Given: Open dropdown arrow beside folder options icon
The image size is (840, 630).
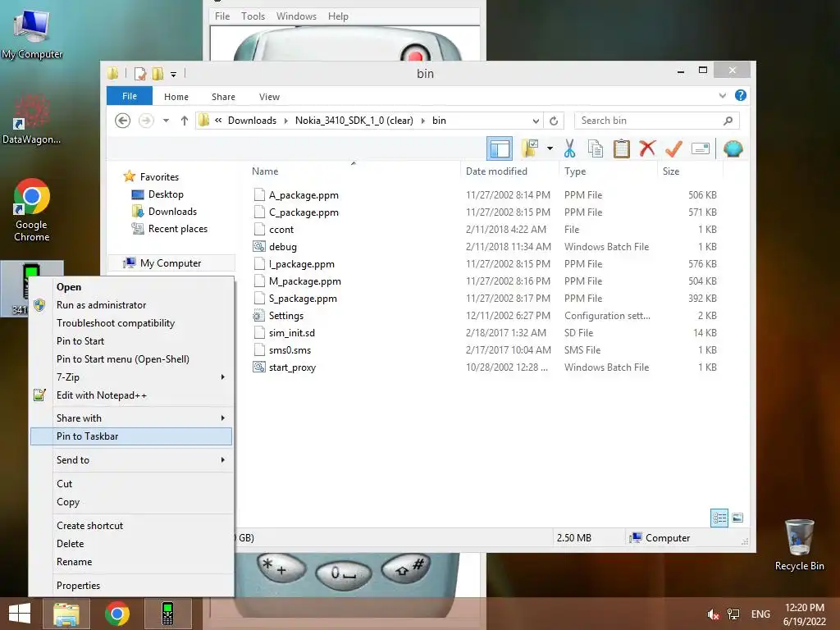Looking at the screenshot, I should point(550,148).
